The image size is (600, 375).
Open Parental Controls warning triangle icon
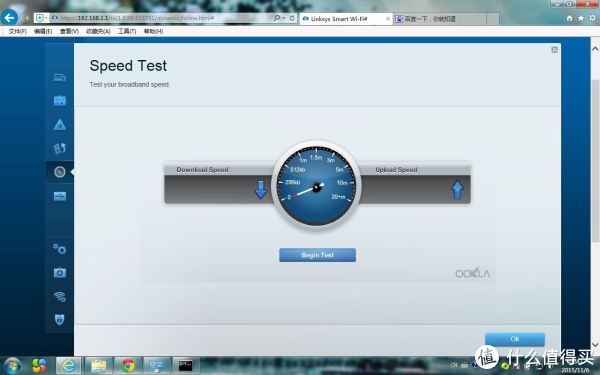pos(60,124)
